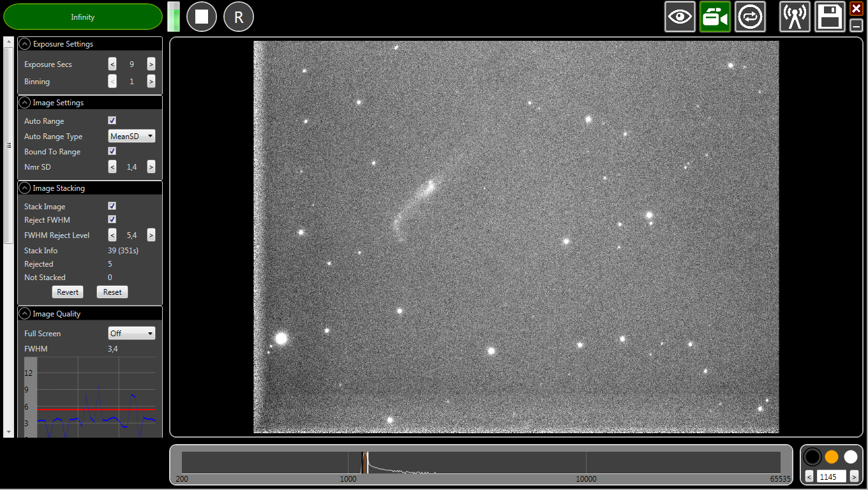Screen dimensions: 868x490
Task: Open the Auto Range Type dropdown
Action: [x=131, y=137]
